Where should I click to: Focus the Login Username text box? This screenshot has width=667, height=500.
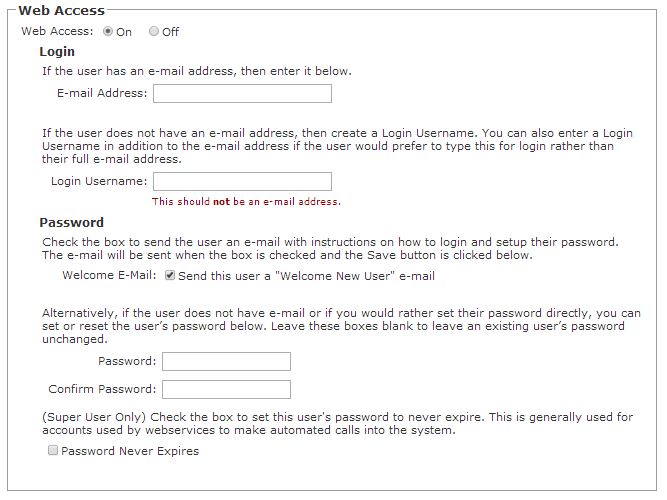pos(242,182)
